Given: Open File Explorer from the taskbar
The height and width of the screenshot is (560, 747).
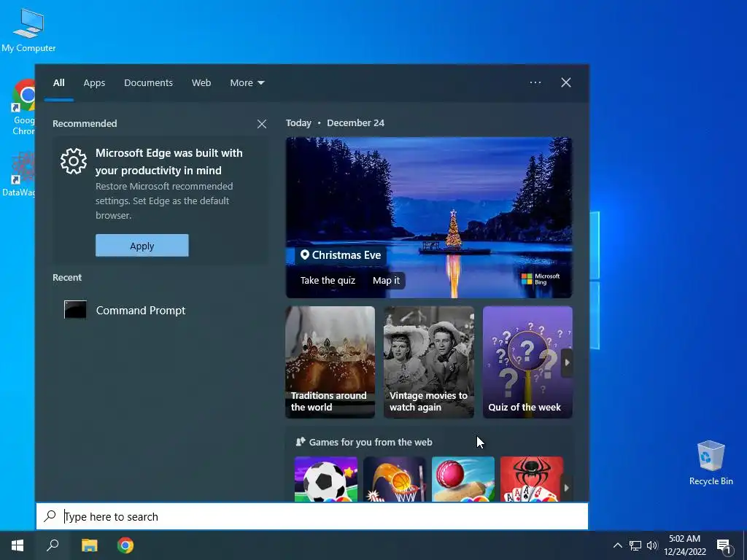Looking at the screenshot, I should point(89,545).
